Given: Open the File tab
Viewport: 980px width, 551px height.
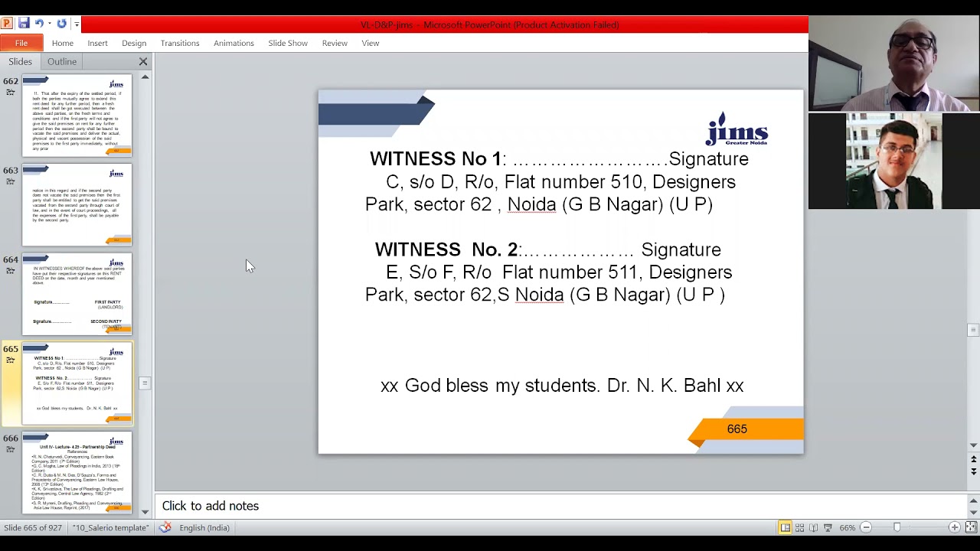Looking at the screenshot, I should (x=21, y=43).
